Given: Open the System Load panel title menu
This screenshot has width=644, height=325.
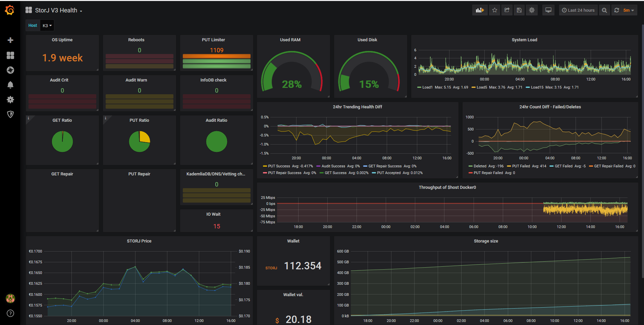Looking at the screenshot, I should (524, 40).
